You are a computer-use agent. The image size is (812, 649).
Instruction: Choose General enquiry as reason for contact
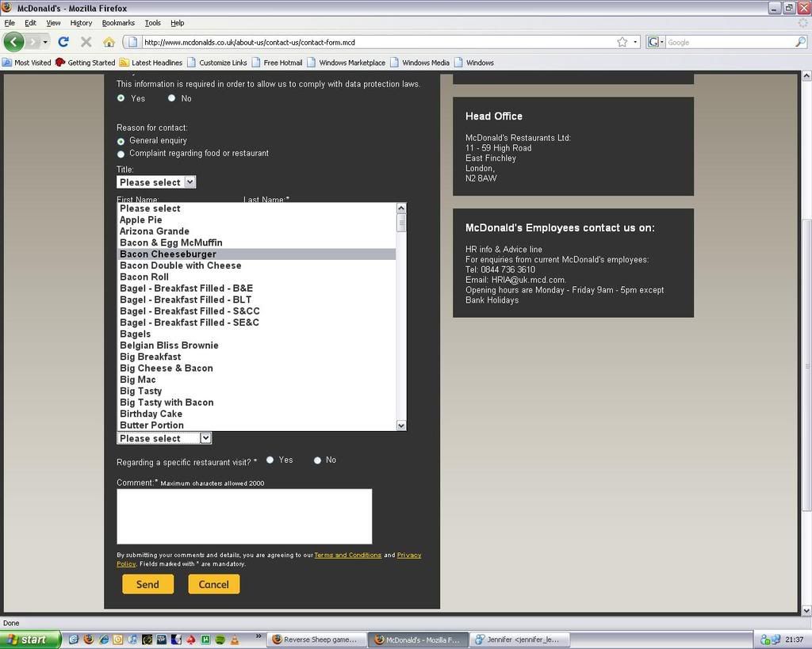(x=121, y=141)
